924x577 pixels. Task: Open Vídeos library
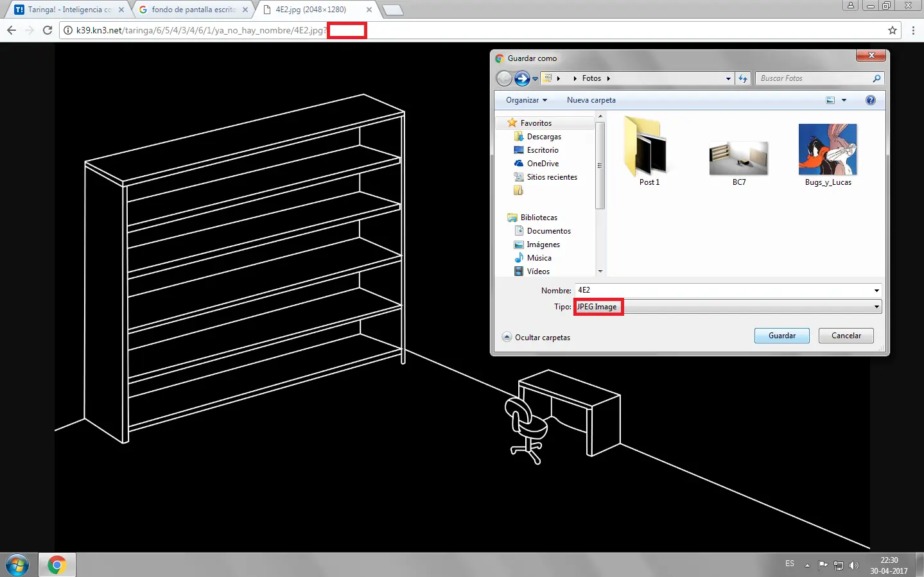[x=538, y=271]
